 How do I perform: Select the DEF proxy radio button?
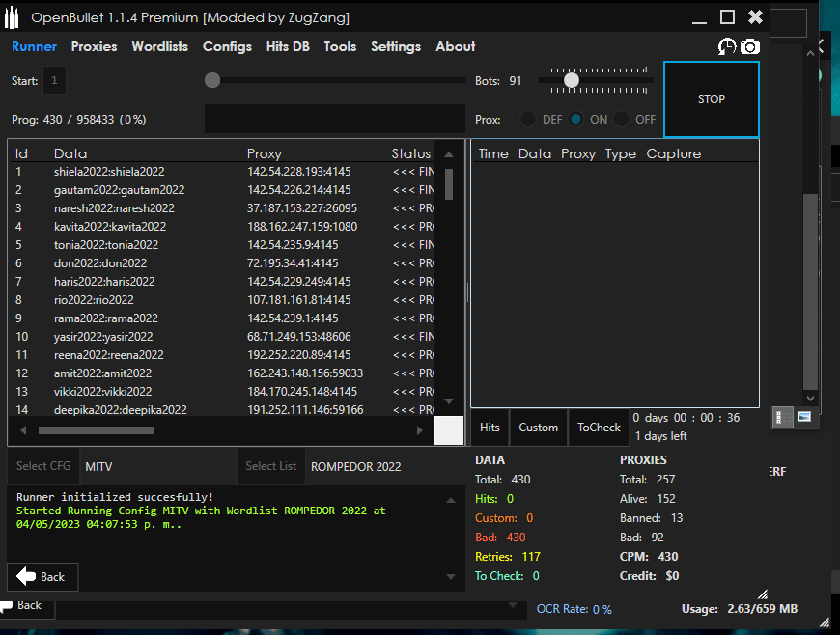click(528, 120)
